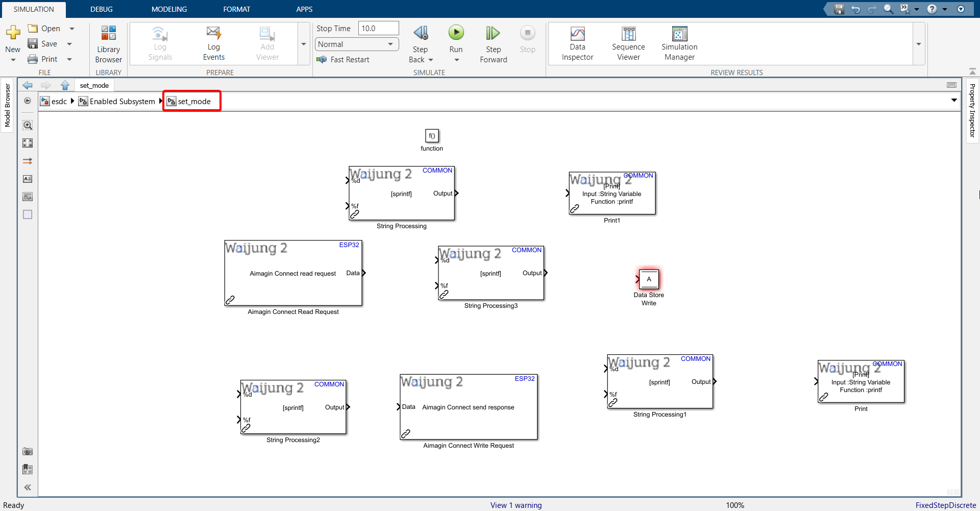The image size is (980, 511).
Task: Open the breadcrumb address bar dropdown
Action: pyautogui.click(x=954, y=101)
